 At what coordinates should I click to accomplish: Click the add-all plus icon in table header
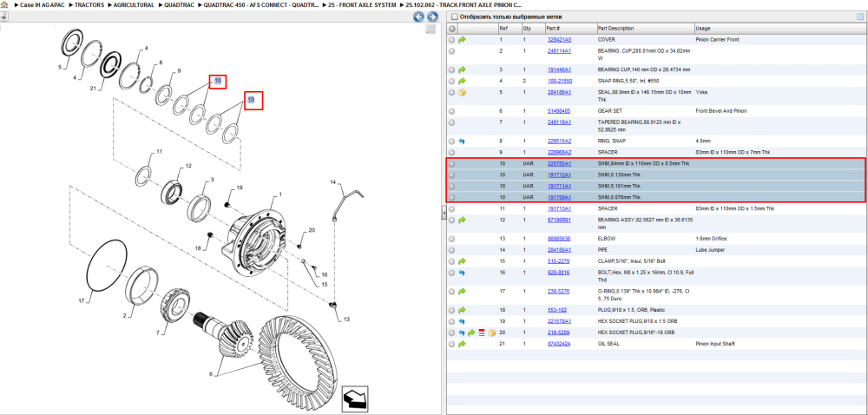[x=451, y=29]
